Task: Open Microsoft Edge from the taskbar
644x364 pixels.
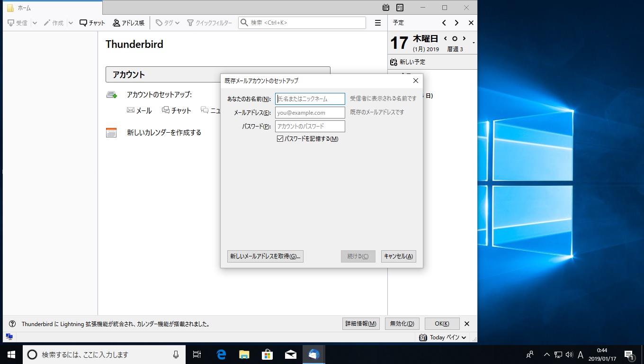Action: coord(221,355)
